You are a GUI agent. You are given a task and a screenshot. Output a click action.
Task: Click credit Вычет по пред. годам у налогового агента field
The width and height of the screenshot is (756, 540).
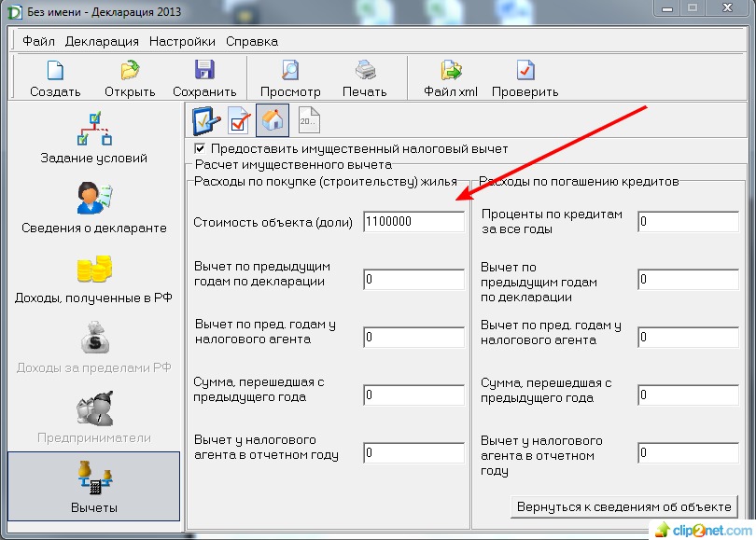pos(688,338)
